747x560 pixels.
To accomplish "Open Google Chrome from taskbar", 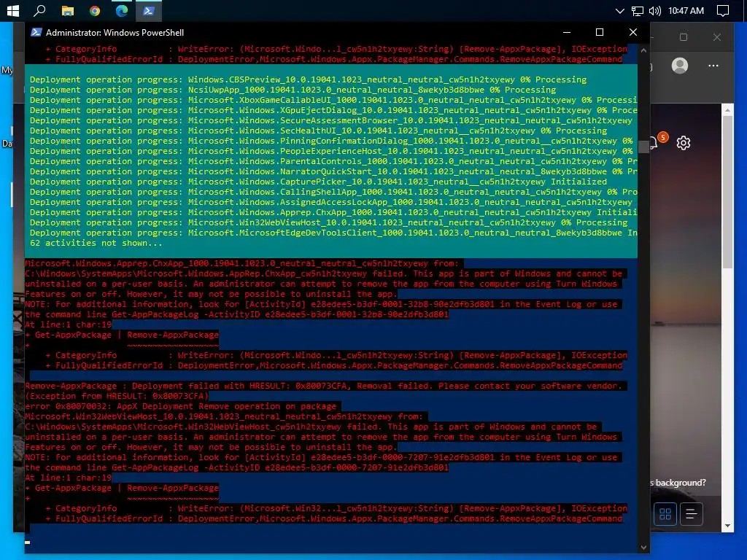I will pos(95,10).
